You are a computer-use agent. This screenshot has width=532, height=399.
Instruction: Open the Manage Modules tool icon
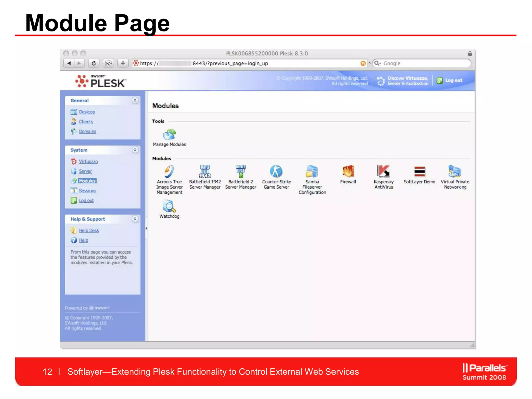[x=169, y=135]
